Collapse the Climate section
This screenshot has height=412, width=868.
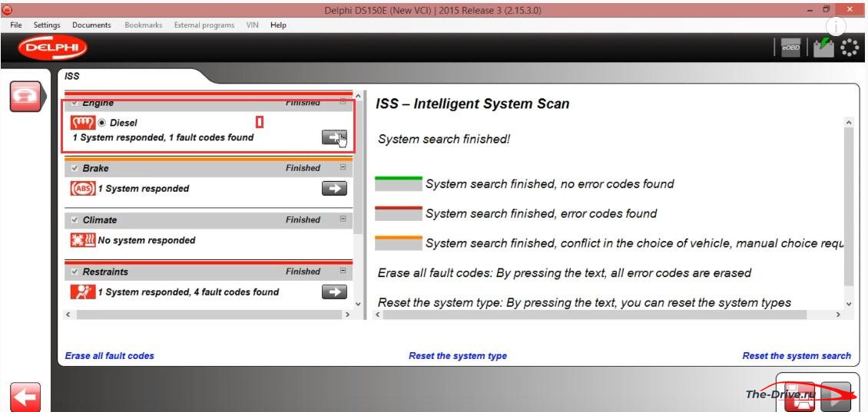point(343,219)
